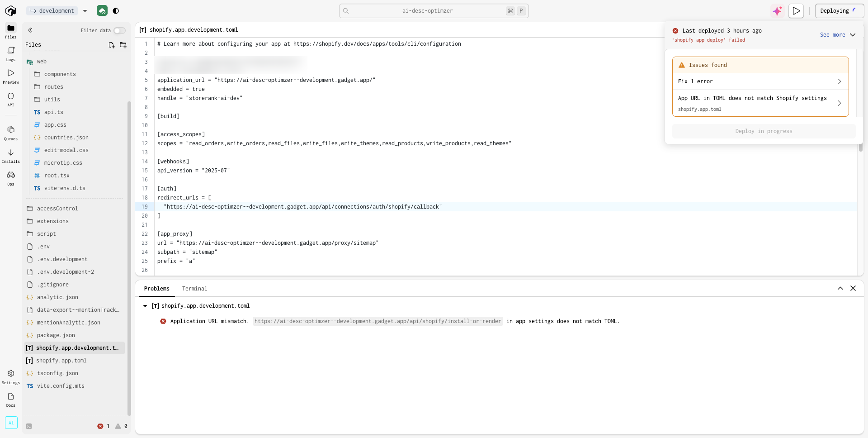Collapse the file sidebar with the chevron
The width and height of the screenshot is (868, 438).
coord(30,30)
